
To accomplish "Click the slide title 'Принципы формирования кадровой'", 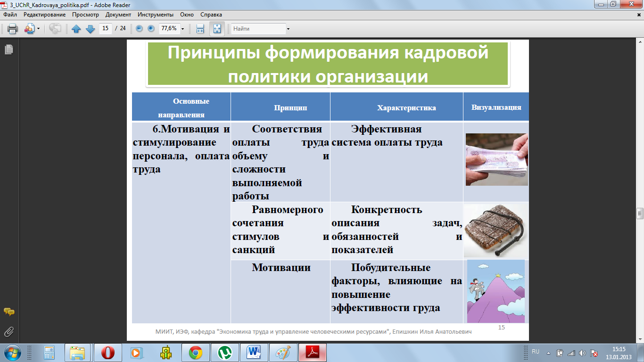I will tap(328, 53).
